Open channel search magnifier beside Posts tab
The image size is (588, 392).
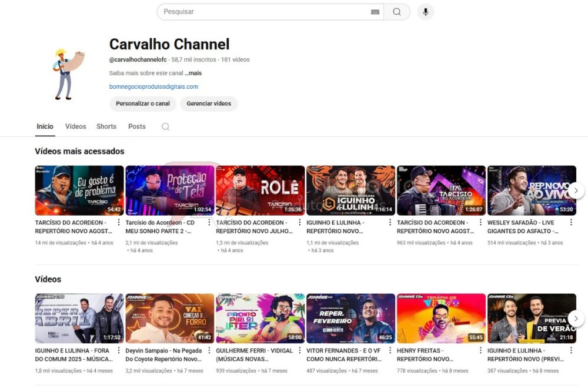click(x=165, y=127)
